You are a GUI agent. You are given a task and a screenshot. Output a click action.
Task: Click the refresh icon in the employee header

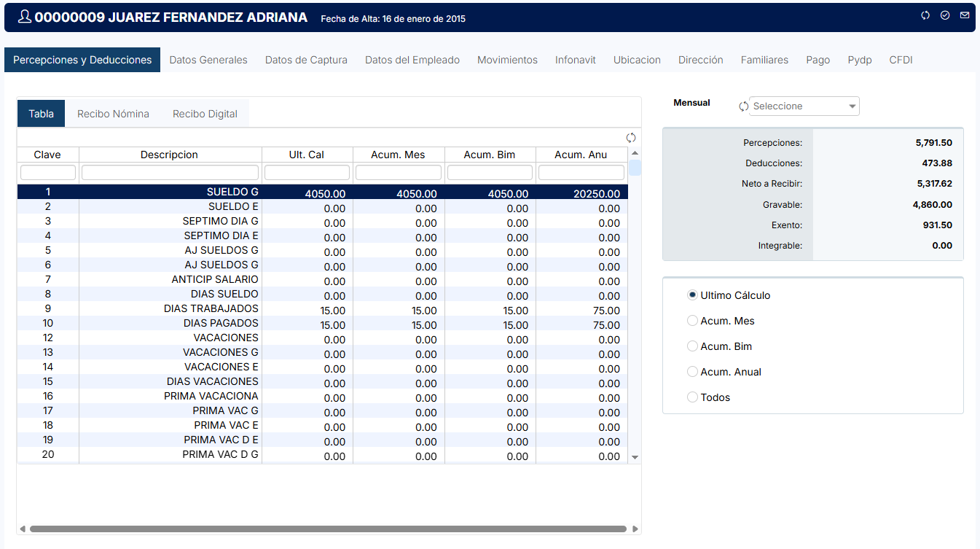pyautogui.click(x=925, y=15)
